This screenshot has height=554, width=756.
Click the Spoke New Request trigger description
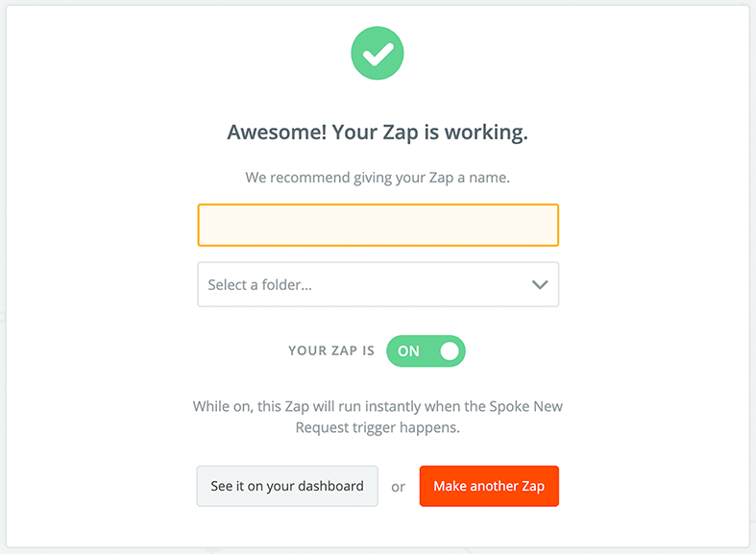click(378, 418)
